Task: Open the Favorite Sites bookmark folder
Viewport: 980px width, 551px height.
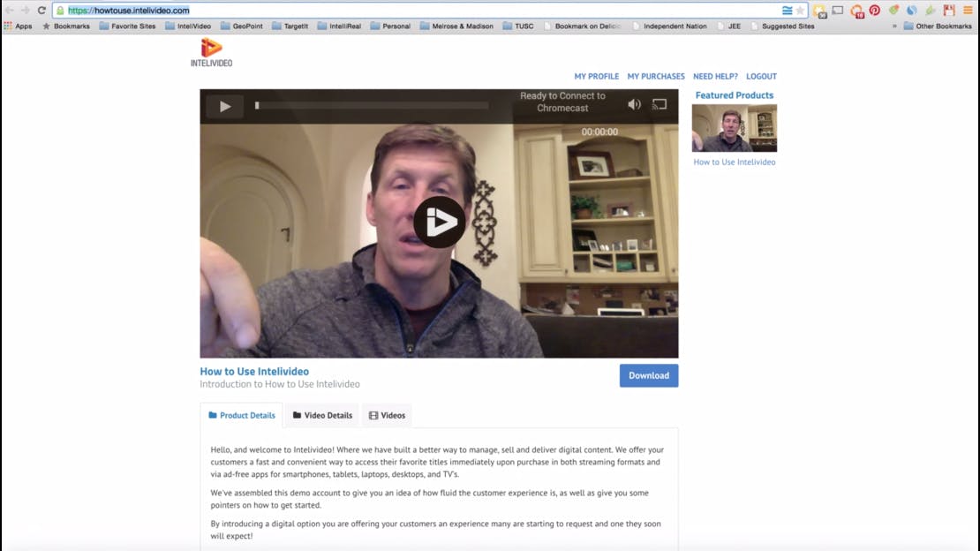Action: pyautogui.click(x=127, y=26)
